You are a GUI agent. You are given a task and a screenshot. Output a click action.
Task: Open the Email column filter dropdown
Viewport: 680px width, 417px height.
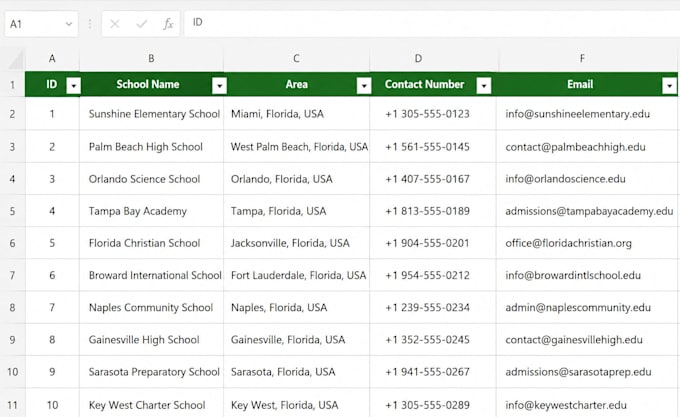(x=670, y=85)
